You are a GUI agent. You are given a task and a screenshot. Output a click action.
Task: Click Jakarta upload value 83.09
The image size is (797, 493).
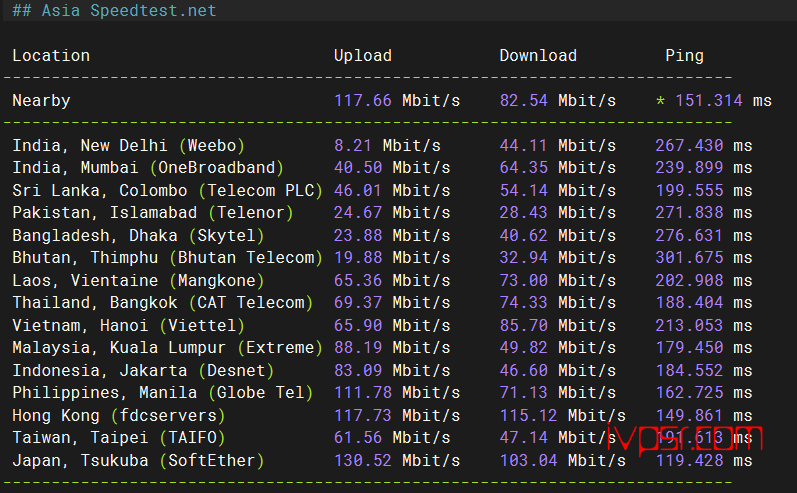(x=357, y=370)
